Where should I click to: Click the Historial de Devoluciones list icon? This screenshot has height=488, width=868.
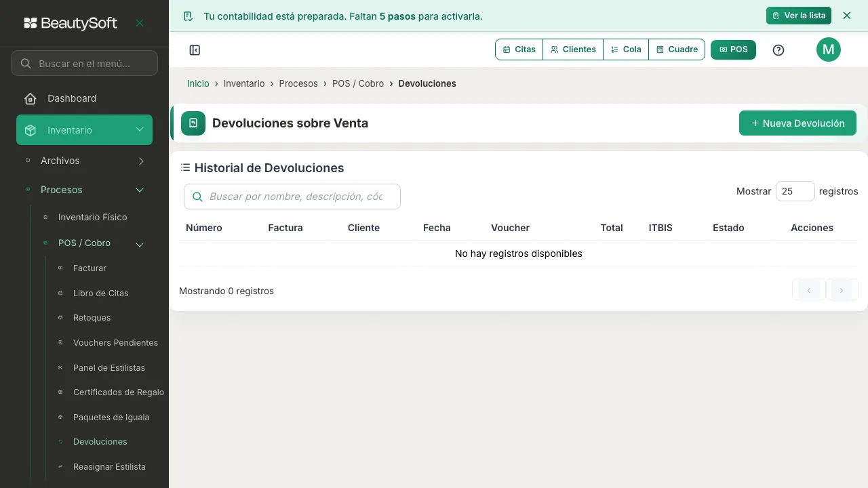pyautogui.click(x=185, y=167)
